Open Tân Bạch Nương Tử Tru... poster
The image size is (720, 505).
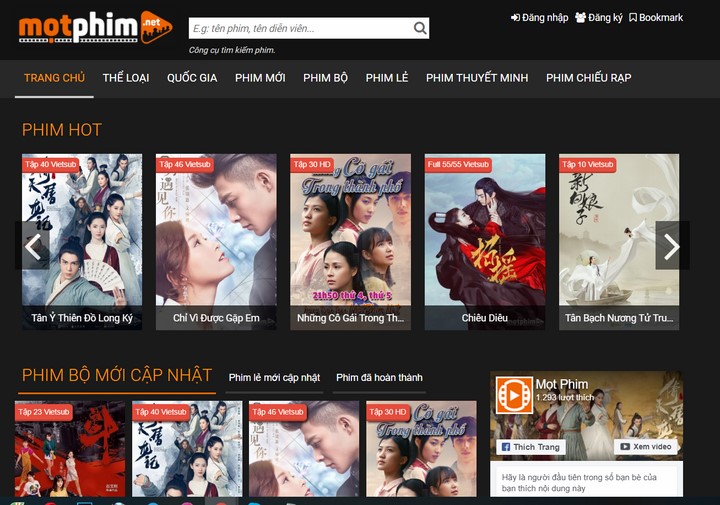[619, 241]
